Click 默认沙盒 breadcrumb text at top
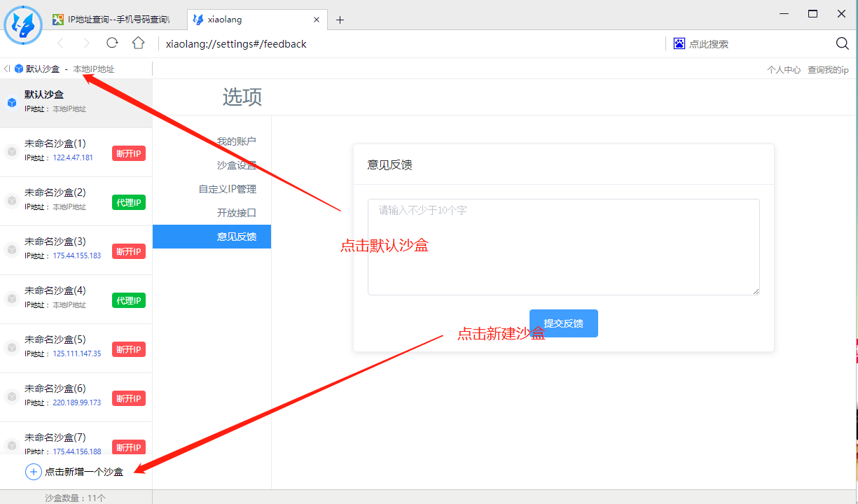858x504 pixels. (43, 69)
